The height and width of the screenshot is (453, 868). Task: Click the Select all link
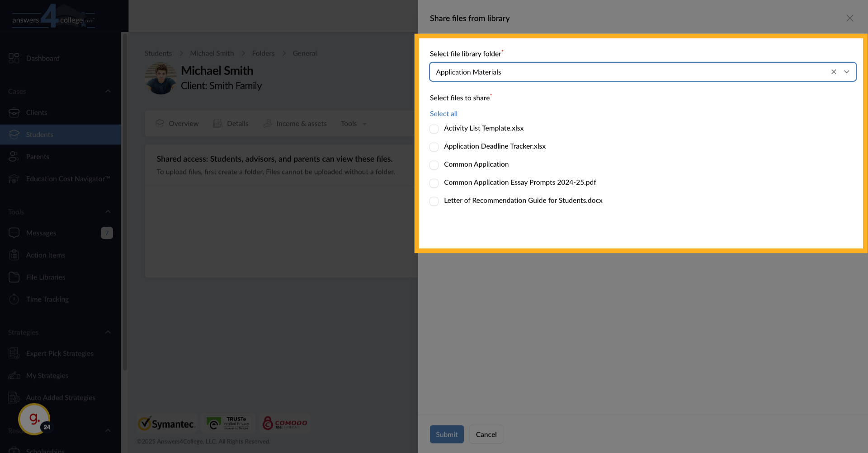tap(443, 113)
